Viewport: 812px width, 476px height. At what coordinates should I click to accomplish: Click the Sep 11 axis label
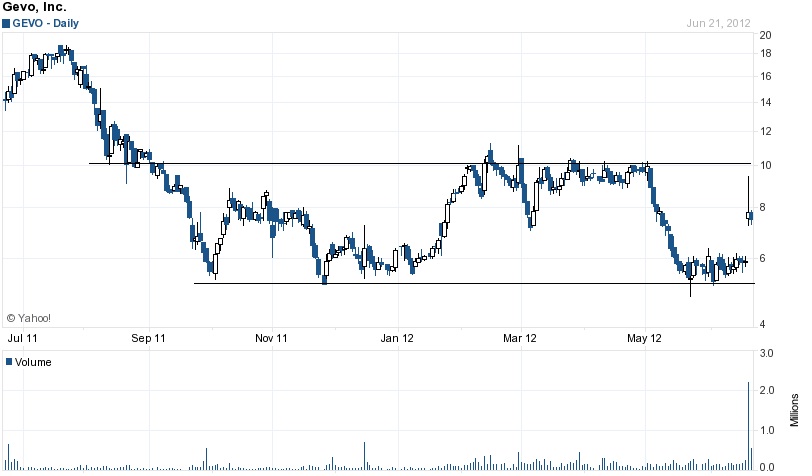click(148, 338)
